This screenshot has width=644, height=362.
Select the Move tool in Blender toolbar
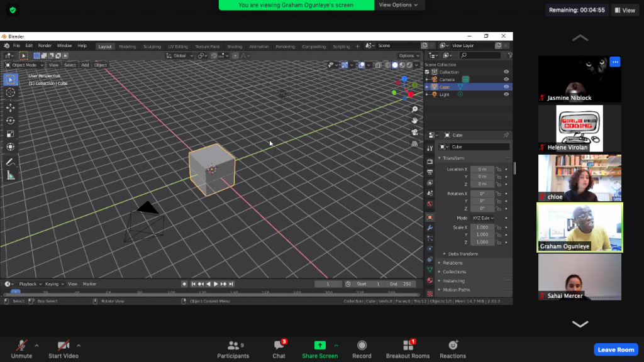(x=10, y=107)
